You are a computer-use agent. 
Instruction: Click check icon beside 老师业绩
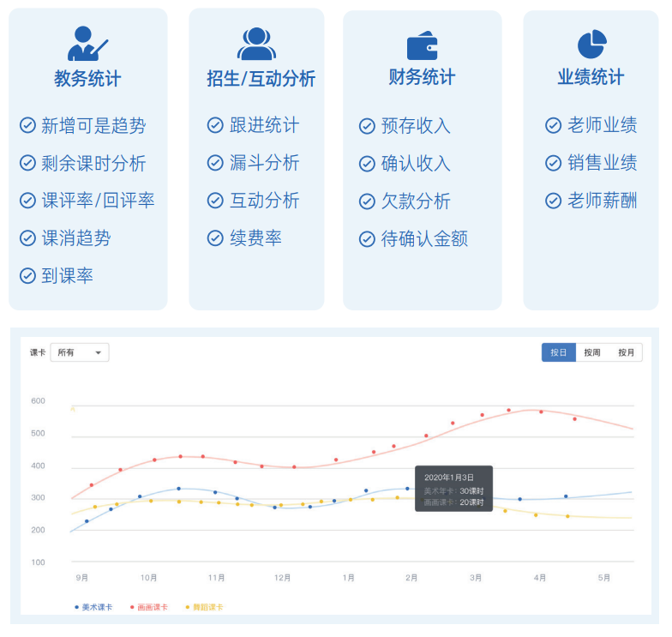554,125
